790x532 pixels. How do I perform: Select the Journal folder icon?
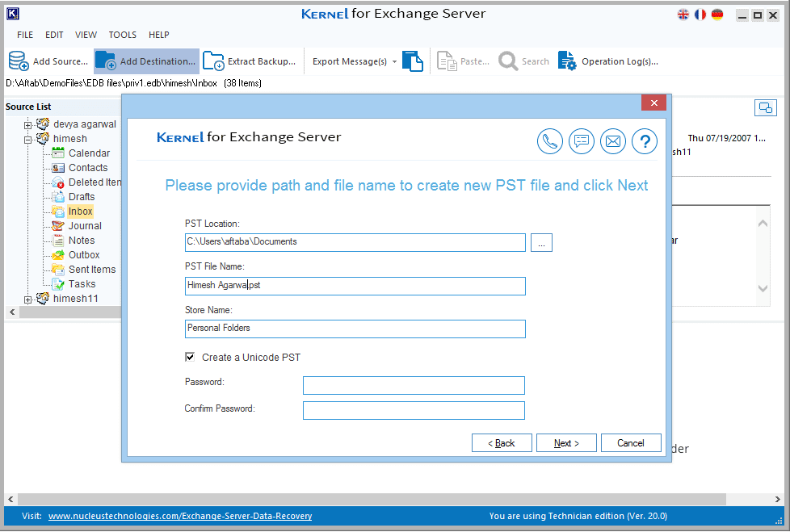[58, 226]
